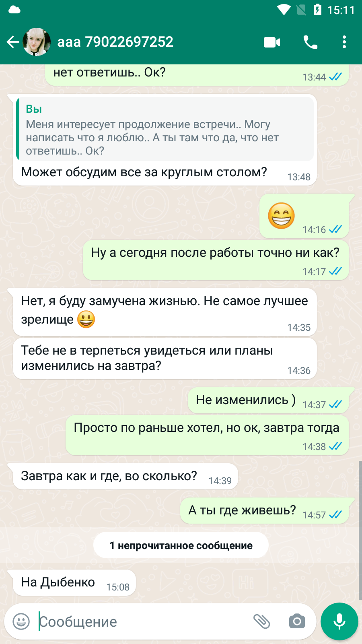Tap the '1 непрочитанное сообщение' divider
Screen dimensions: 362x644
pyautogui.click(x=181, y=545)
